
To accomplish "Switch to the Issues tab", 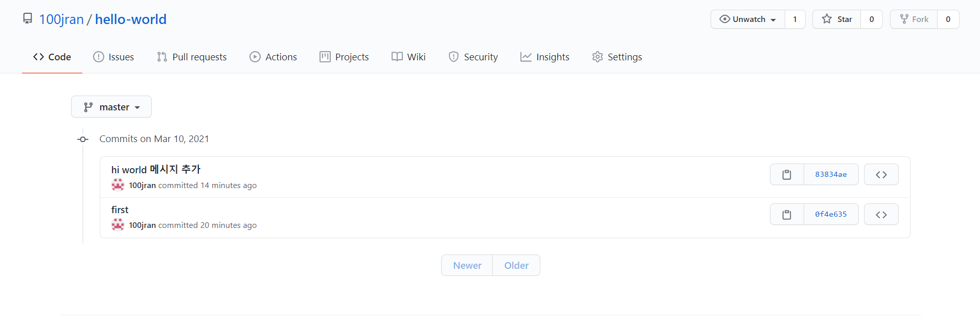I will 113,57.
